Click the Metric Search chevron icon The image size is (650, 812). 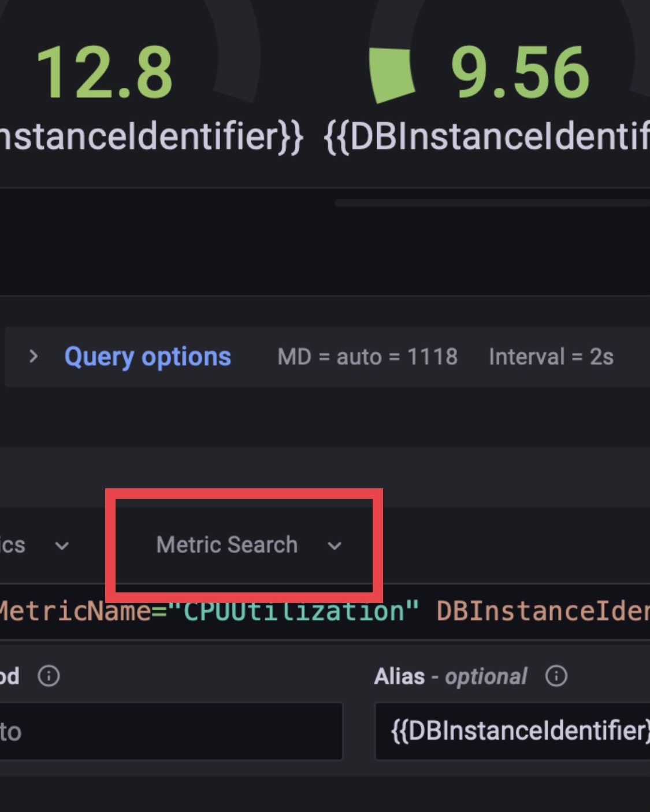335,546
